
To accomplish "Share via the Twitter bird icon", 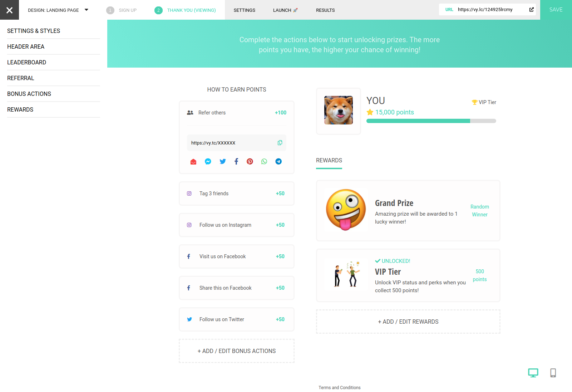I will tap(222, 162).
